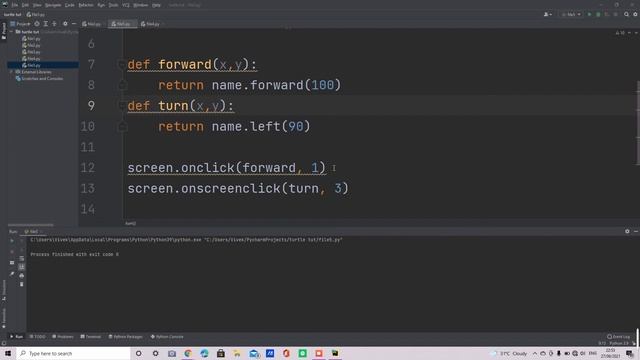Open the Event Log button
This screenshot has width=640, height=360.
pos(619,337)
